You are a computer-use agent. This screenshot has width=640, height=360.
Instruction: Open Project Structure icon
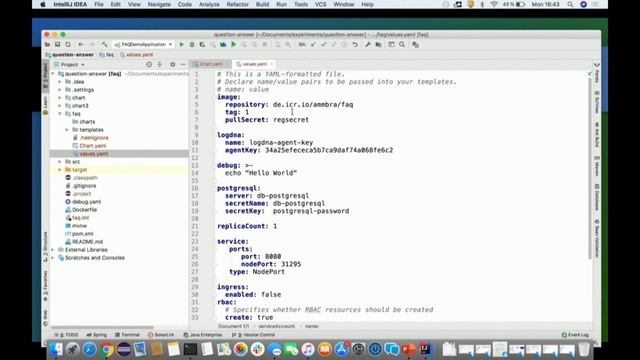click(378, 44)
